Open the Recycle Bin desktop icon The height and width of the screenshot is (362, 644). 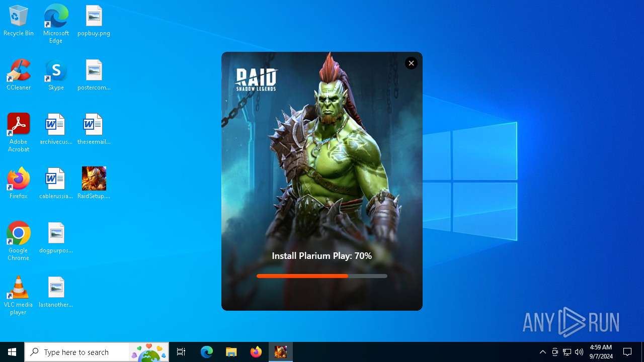(x=19, y=21)
